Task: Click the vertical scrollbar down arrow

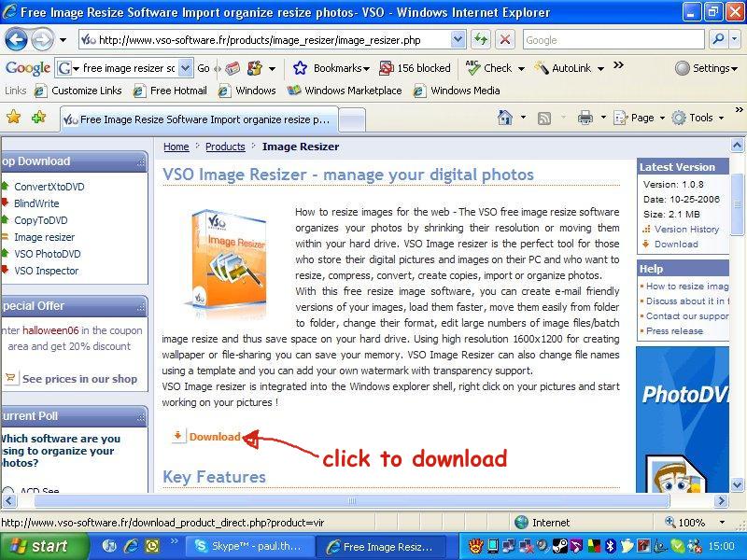Action: 737,485
